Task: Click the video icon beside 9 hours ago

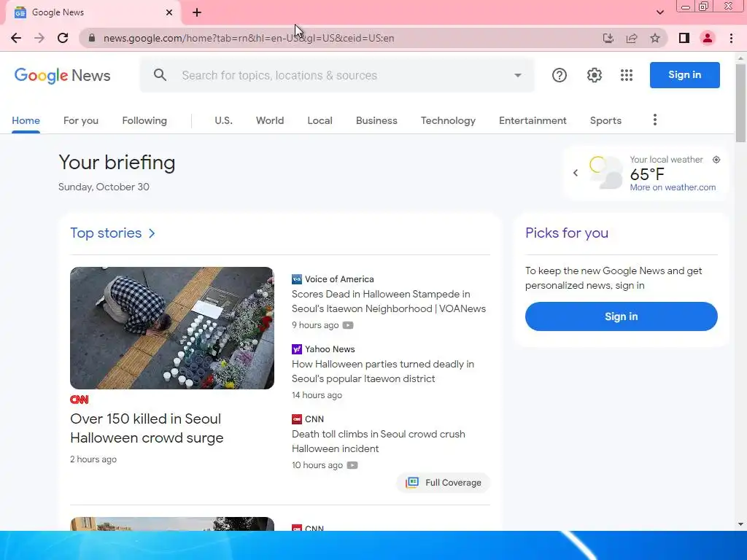Action: (x=348, y=325)
